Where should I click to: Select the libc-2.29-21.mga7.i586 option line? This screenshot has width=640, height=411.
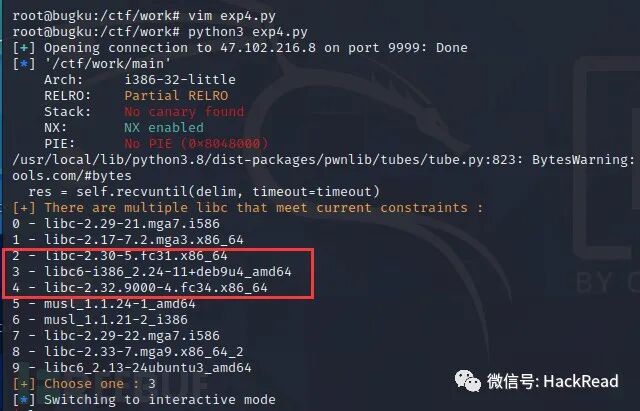116,224
